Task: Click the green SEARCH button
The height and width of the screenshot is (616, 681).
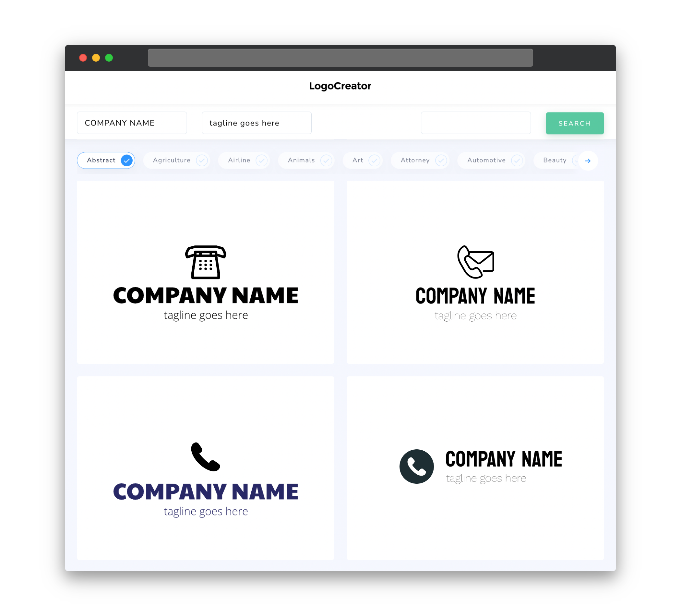Action: pyautogui.click(x=574, y=123)
